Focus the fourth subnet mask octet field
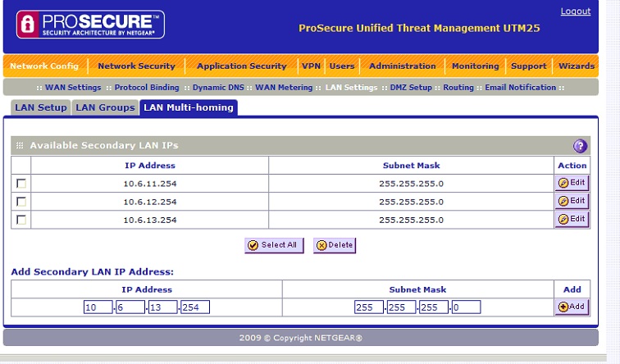The height and width of the screenshot is (364, 620). click(466, 307)
